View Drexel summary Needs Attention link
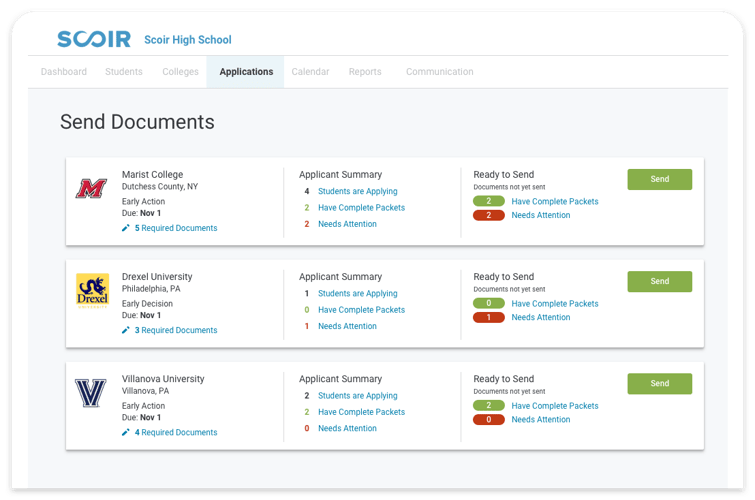 [x=347, y=326]
